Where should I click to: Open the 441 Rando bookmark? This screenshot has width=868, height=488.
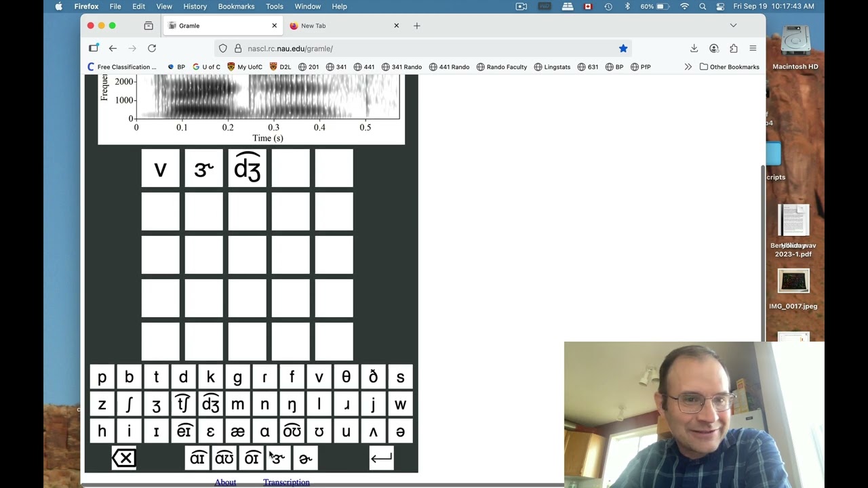(449, 66)
